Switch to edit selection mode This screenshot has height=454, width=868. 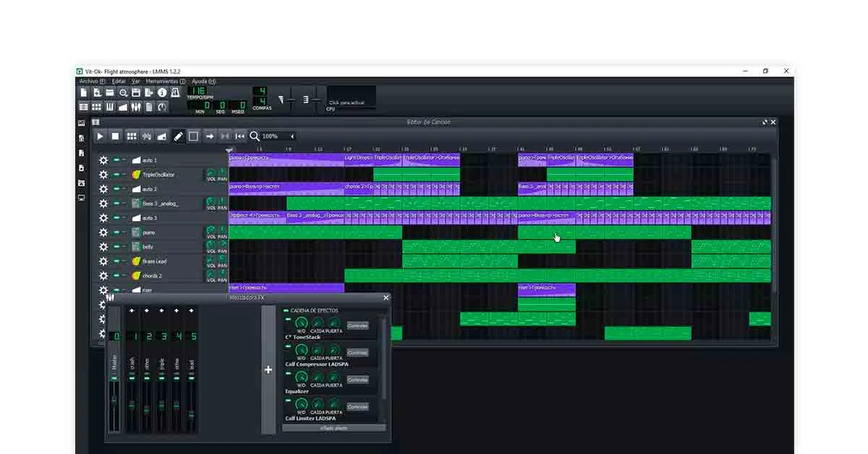pos(193,136)
